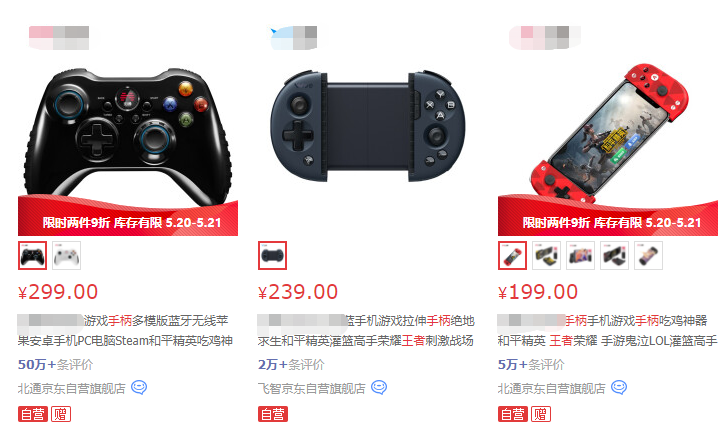Select the dark blue stretch controller thumbnail
The width and height of the screenshot is (725, 436).
click(x=272, y=255)
